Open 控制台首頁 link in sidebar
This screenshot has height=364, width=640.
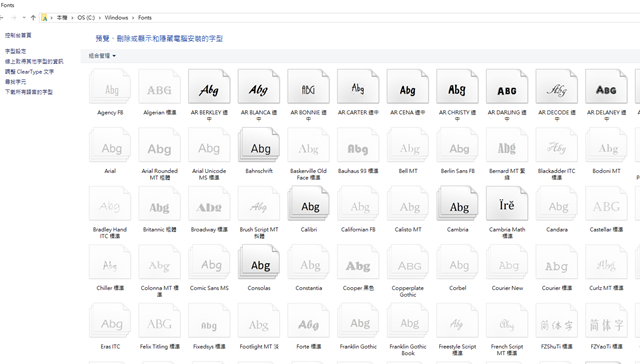pyautogui.click(x=18, y=35)
